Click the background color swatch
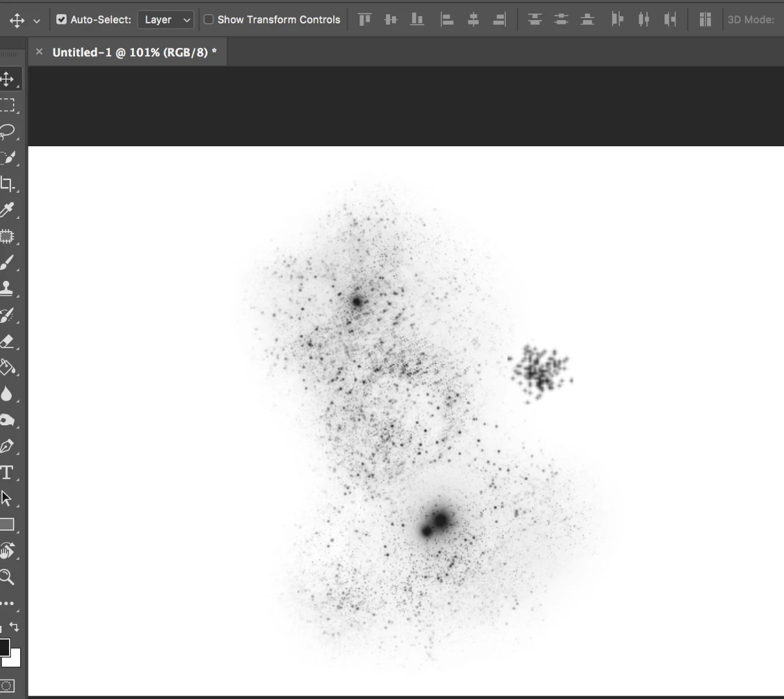The height and width of the screenshot is (699, 784). (15, 660)
